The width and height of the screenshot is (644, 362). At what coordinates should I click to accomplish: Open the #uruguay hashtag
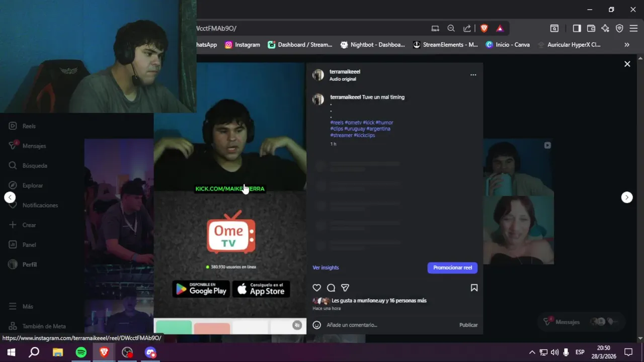click(355, 129)
